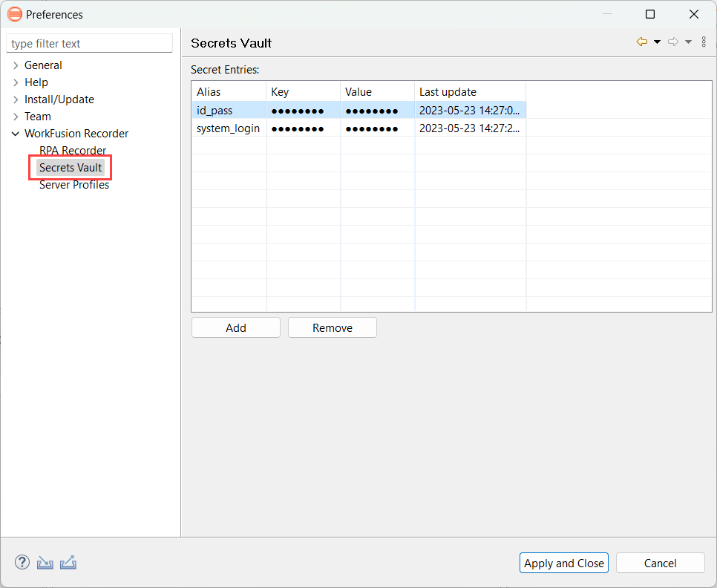Select the Help preferences item
Image resolution: width=717 pixels, height=588 pixels.
(36, 82)
